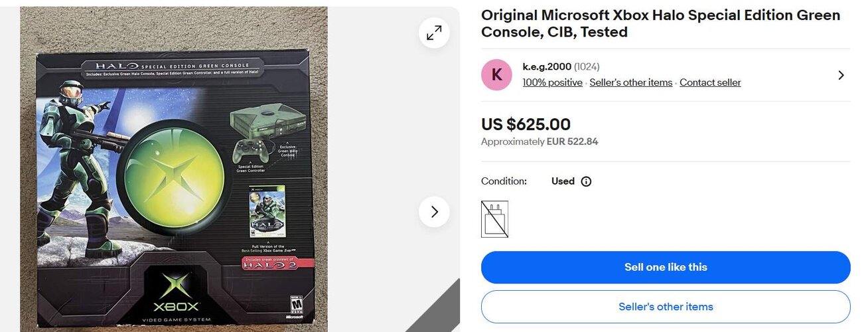868x332 pixels.
Task: Click Seller's other items link beside Contact seller
Action: 630,82
